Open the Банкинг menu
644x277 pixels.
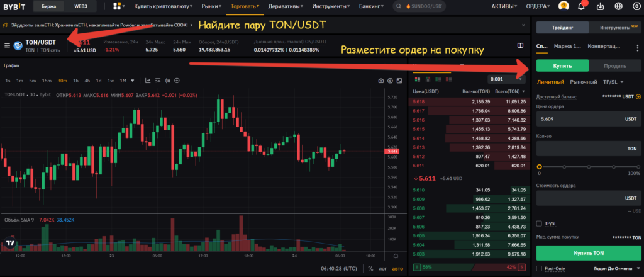pyautogui.click(x=371, y=6)
